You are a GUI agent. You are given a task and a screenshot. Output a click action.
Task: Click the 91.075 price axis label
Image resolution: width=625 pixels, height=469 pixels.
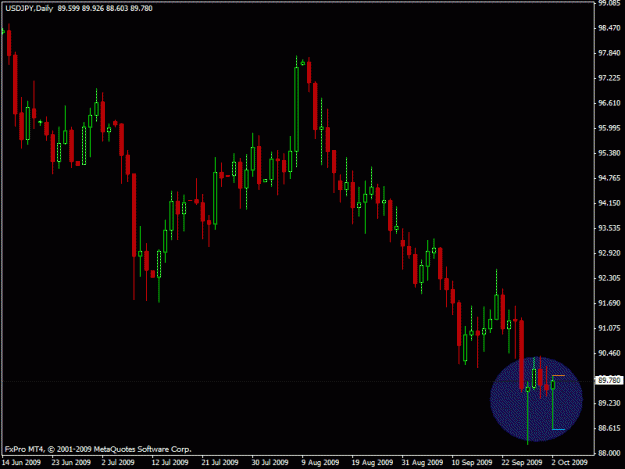[609, 328]
